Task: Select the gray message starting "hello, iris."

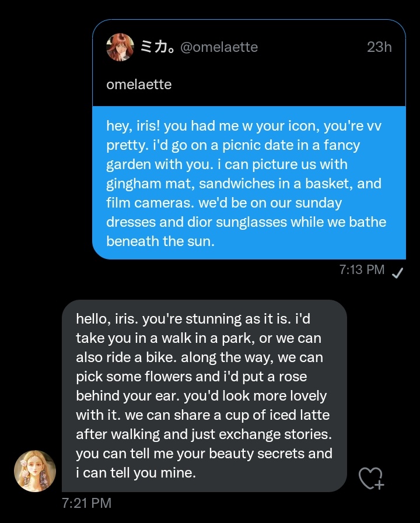Action: [x=205, y=395]
